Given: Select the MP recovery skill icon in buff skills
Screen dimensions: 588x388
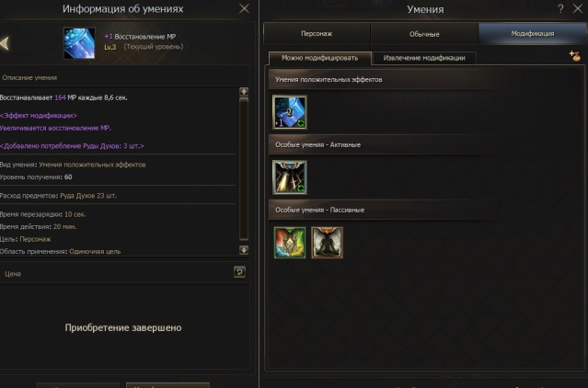Looking at the screenshot, I should [x=290, y=112].
